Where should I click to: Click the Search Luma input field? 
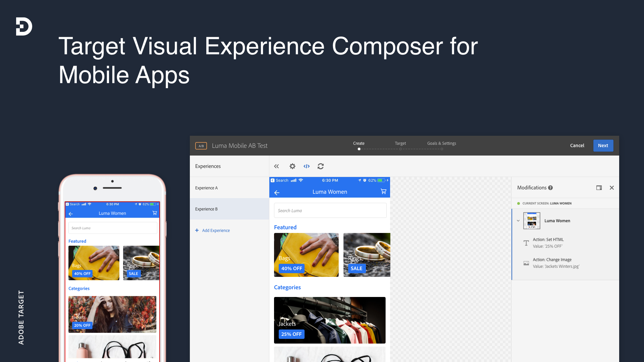(x=330, y=210)
